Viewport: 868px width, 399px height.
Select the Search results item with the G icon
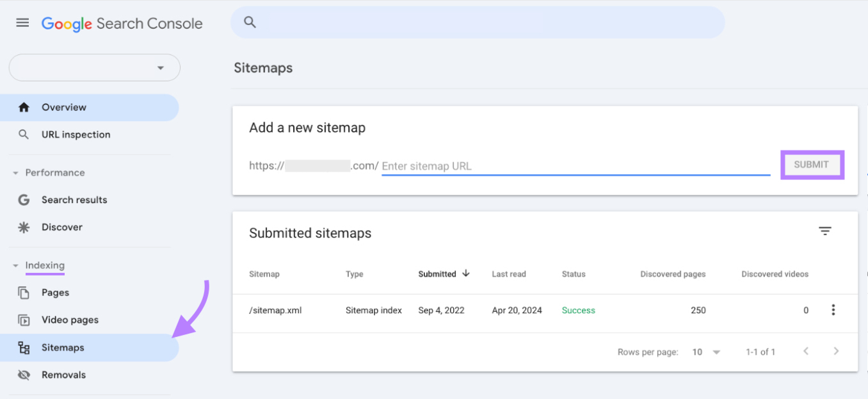[74, 199]
